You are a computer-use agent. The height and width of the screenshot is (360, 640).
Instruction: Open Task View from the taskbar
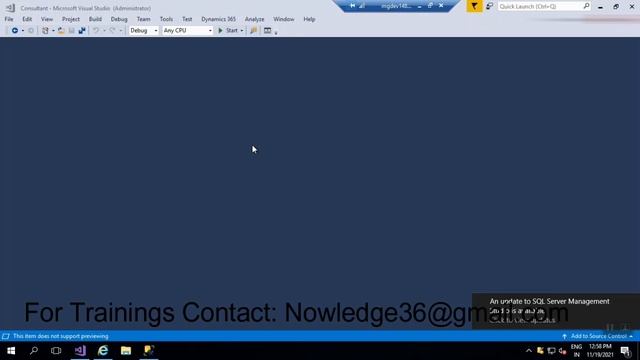click(56, 351)
